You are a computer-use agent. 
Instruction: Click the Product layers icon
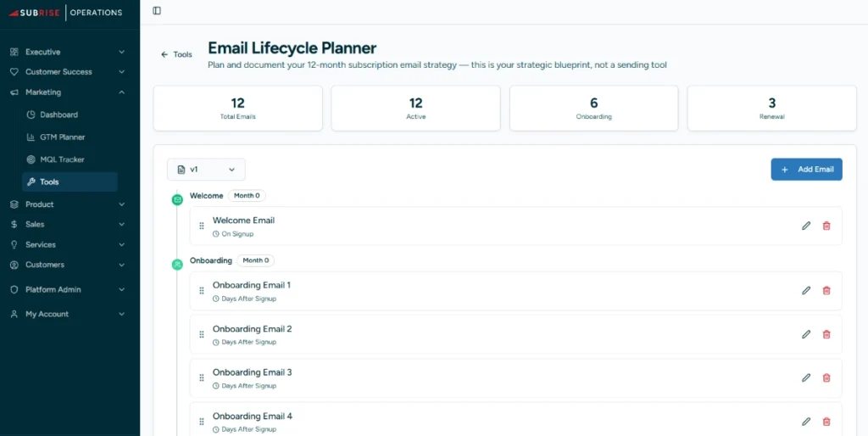14,204
